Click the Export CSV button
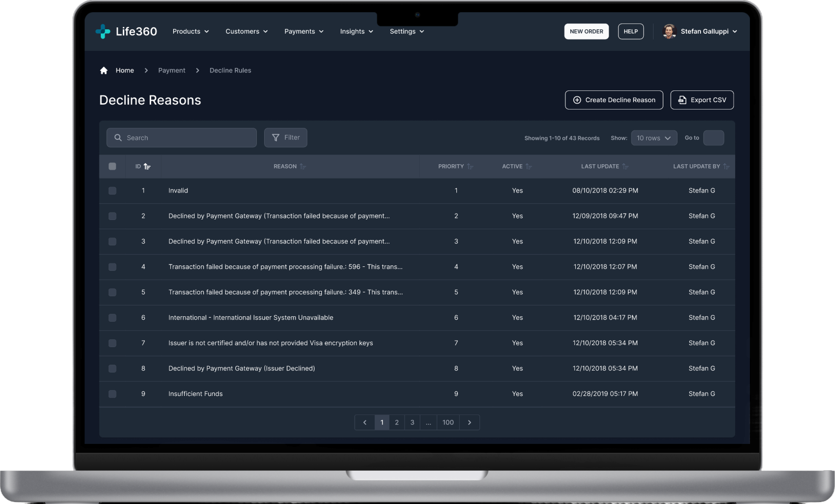 [702, 100]
